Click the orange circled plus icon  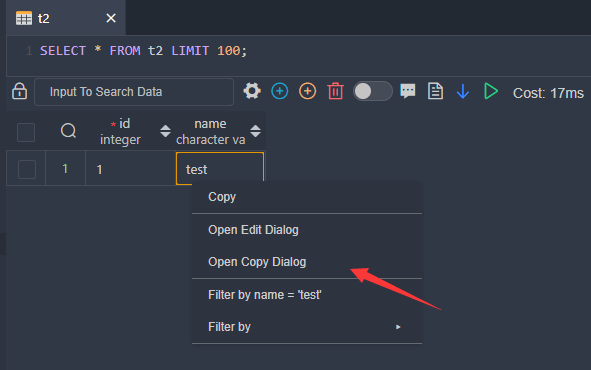tap(308, 91)
